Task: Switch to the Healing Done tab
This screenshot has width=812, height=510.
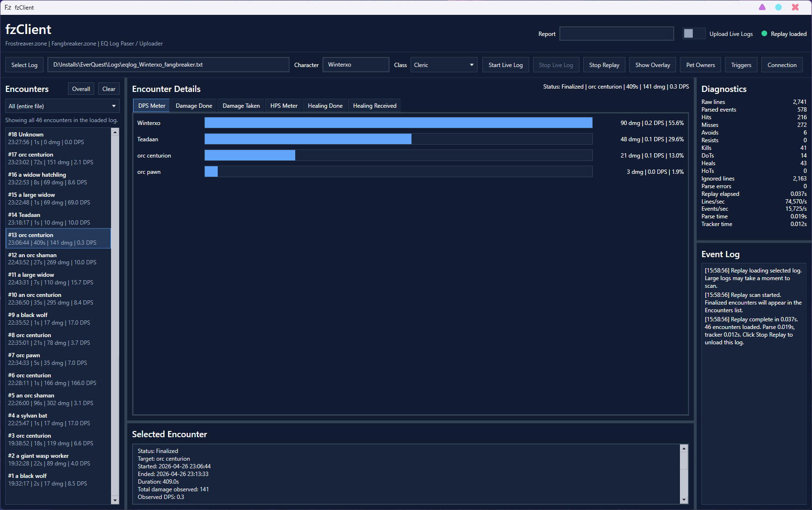Action: click(325, 106)
